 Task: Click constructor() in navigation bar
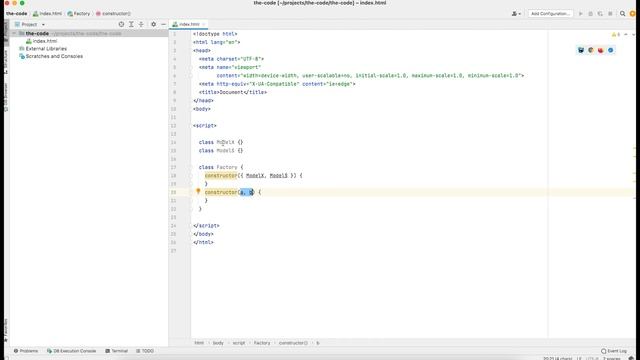113,14
